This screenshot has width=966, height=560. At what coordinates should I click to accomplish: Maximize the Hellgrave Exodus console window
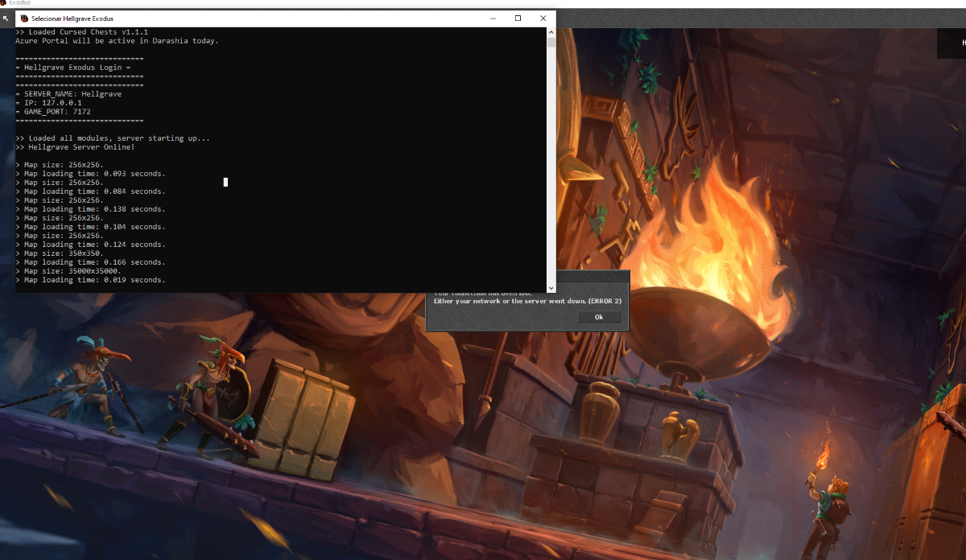click(x=518, y=18)
